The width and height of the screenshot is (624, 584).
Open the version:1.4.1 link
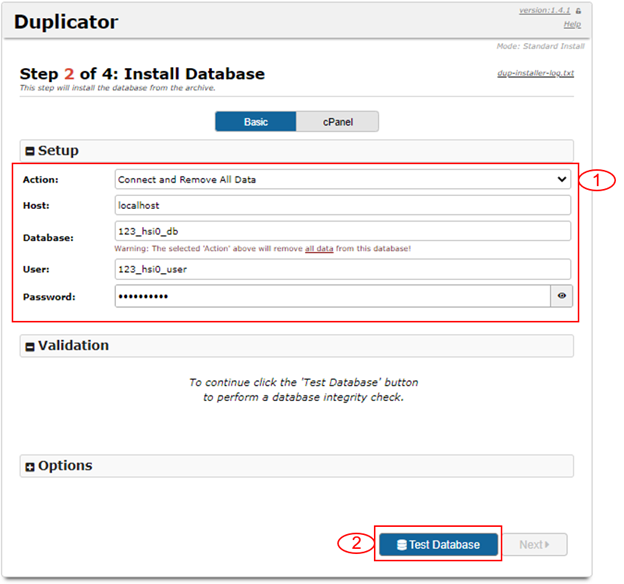pyautogui.click(x=544, y=10)
